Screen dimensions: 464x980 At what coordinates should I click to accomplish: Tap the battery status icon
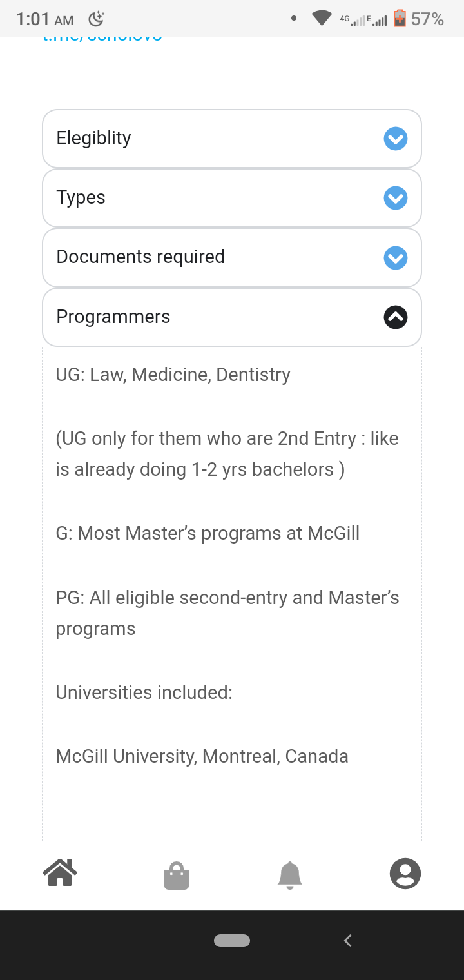tap(400, 19)
